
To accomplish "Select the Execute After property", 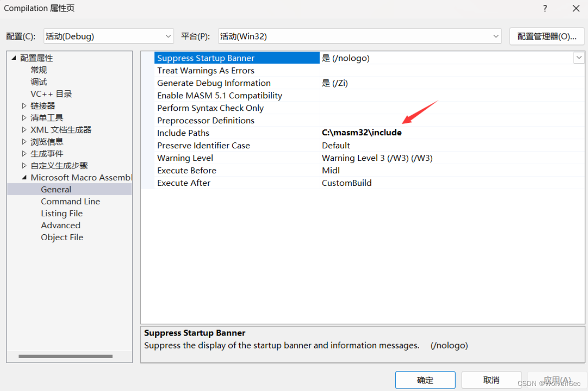I will 237,183.
